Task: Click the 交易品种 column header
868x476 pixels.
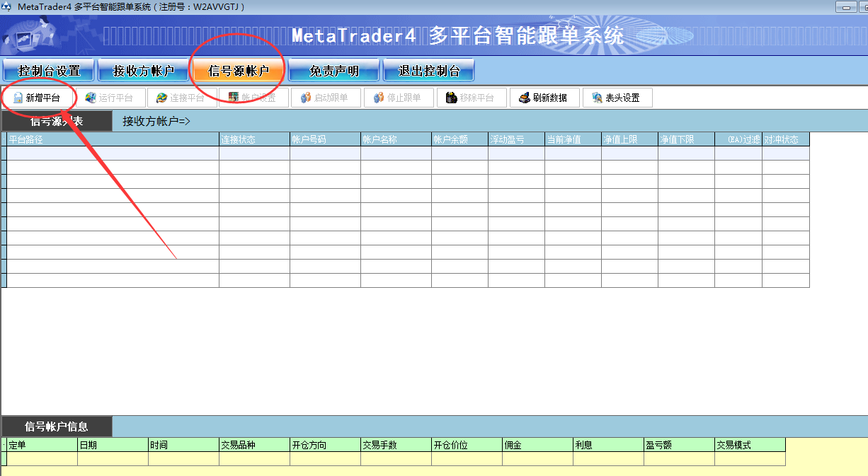Action: point(255,445)
